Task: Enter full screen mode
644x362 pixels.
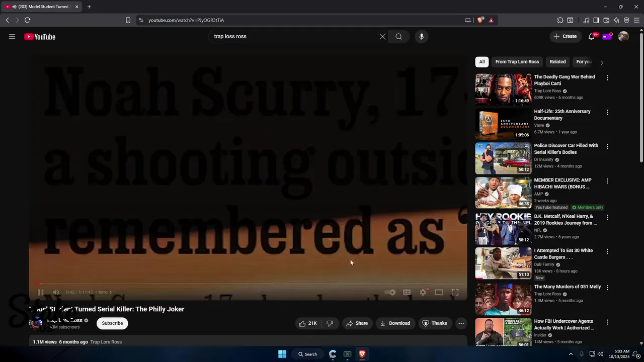Action: [x=455, y=292]
